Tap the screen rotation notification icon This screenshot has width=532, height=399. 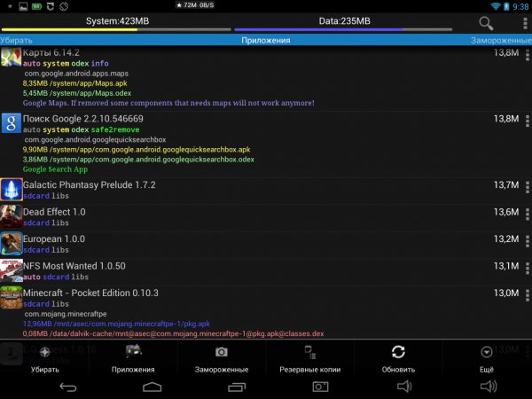tap(64, 6)
